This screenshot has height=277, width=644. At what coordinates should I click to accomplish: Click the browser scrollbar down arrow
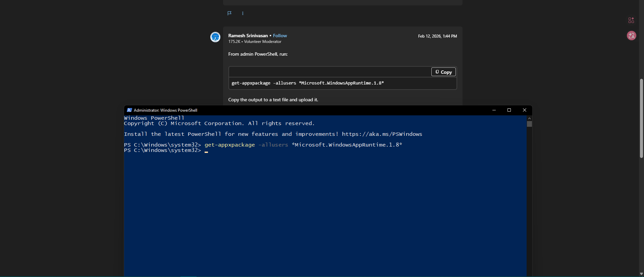pos(641,274)
